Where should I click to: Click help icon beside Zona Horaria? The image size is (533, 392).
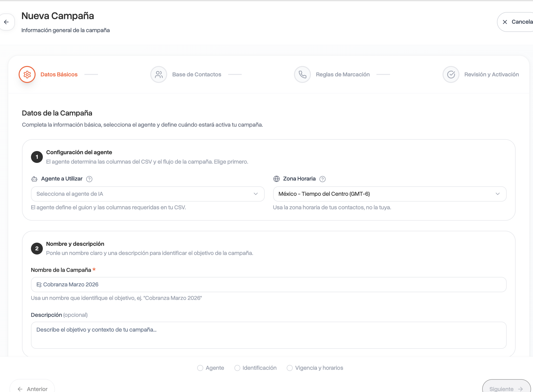click(x=323, y=179)
